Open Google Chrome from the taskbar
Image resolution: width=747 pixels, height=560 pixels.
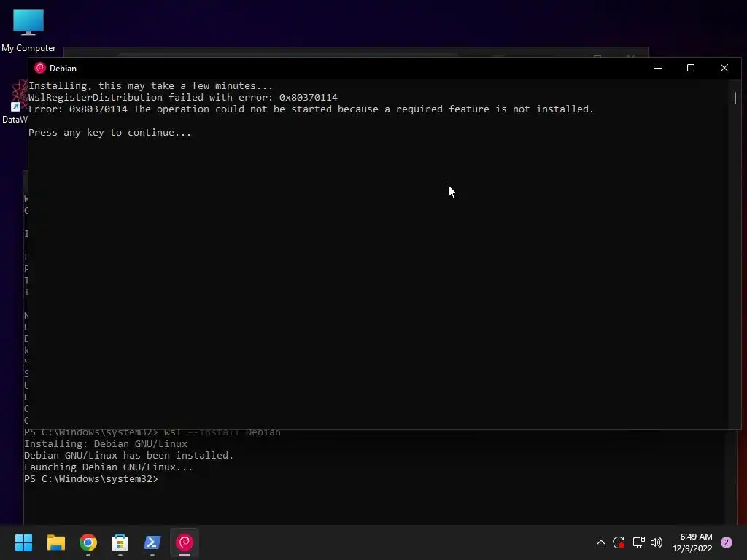pos(88,542)
